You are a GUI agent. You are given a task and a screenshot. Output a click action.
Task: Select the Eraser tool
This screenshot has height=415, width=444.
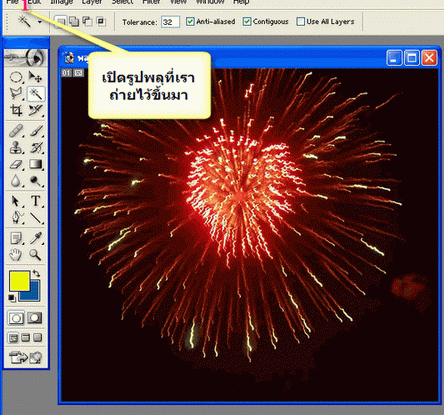click(16, 164)
